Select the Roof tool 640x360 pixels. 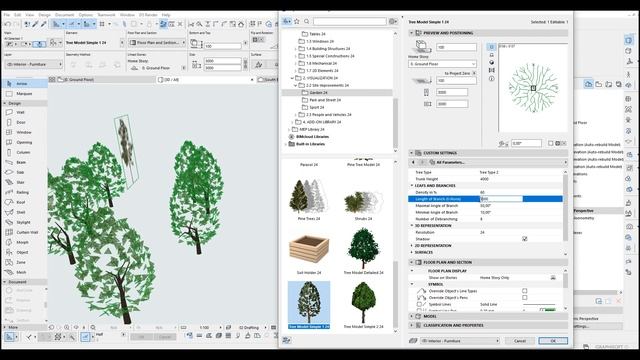click(24, 202)
